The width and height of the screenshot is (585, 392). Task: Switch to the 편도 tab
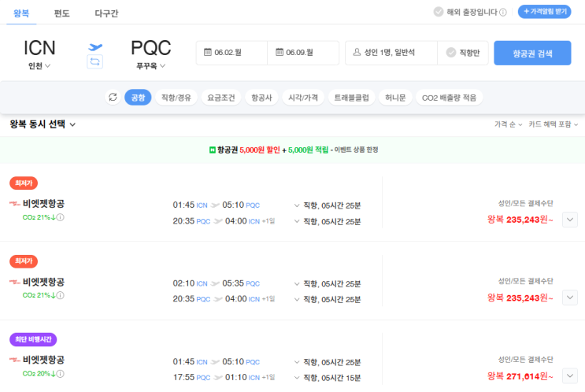click(61, 13)
